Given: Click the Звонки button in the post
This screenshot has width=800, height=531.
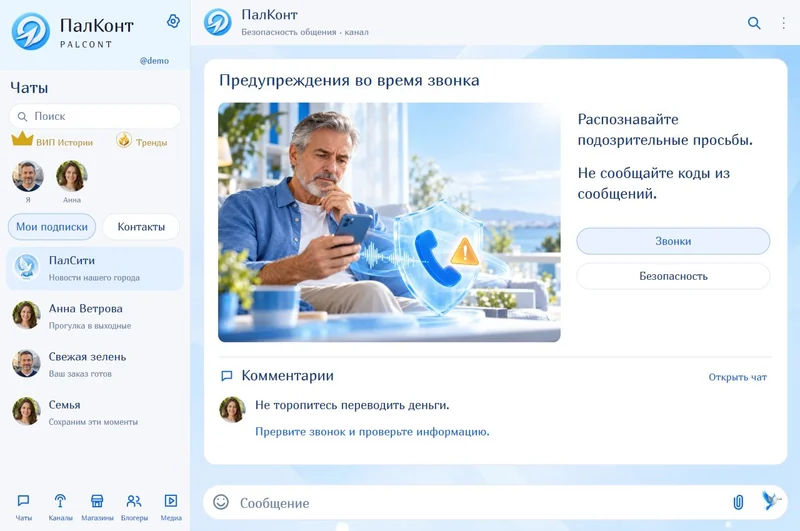Looking at the screenshot, I should coord(673,241).
